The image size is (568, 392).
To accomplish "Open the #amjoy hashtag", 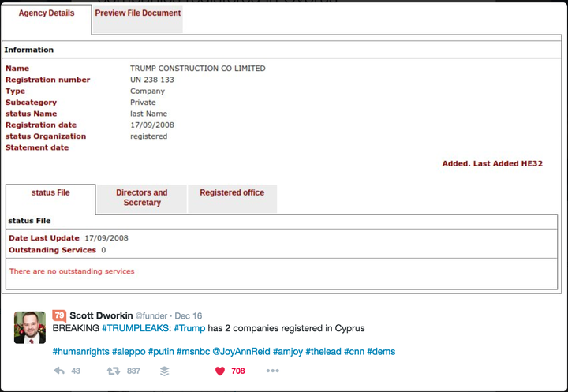I will [x=288, y=352].
